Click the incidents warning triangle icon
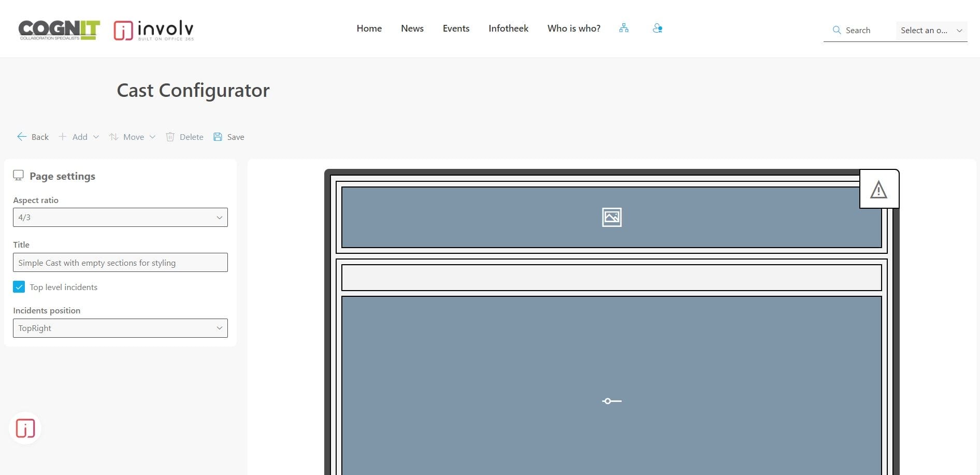This screenshot has height=475, width=980. click(x=878, y=190)
